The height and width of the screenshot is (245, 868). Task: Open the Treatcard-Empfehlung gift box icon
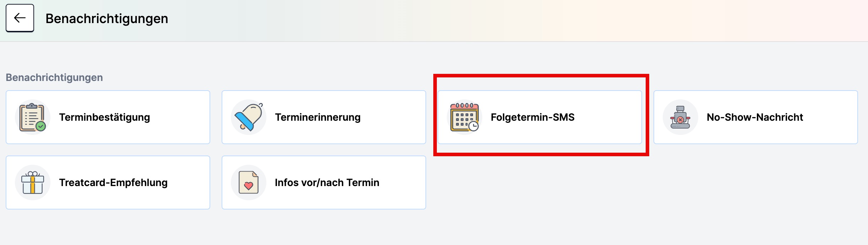click(33, 183)
